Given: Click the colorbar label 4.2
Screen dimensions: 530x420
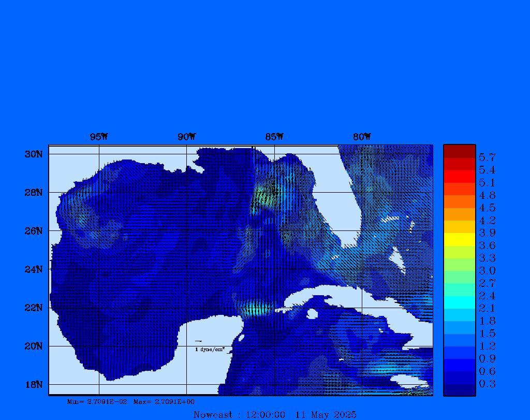Looking at the screenshot, I should (x=487, y=220).
